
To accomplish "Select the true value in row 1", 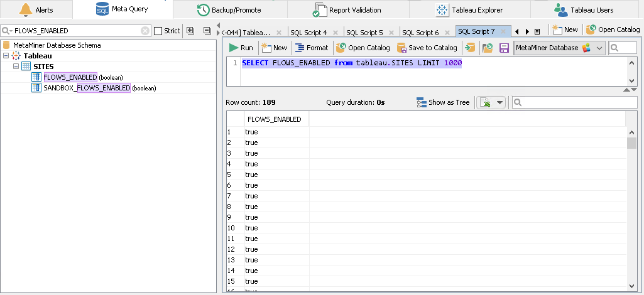I will [x=251, y=132].
